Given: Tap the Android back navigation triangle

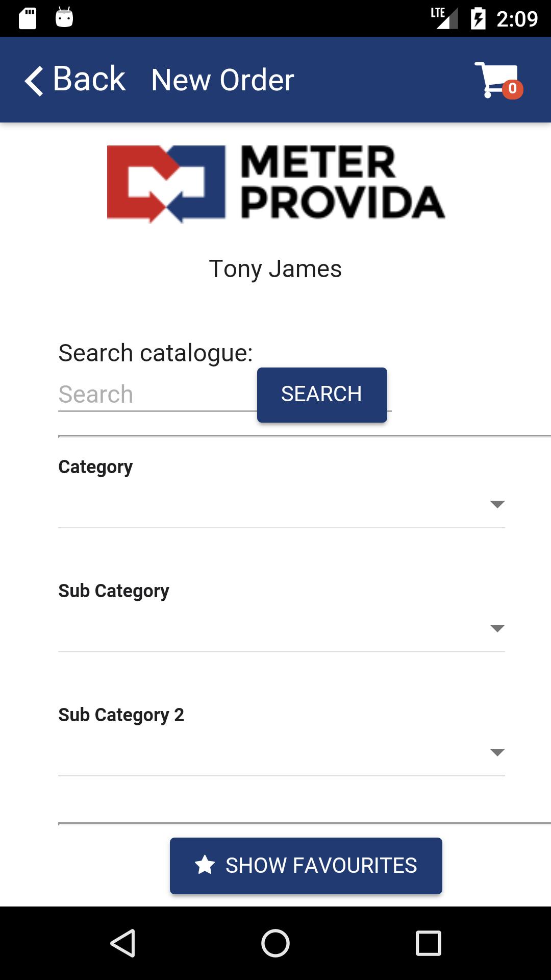Looking at the screenshot, I should pos(123,943).
